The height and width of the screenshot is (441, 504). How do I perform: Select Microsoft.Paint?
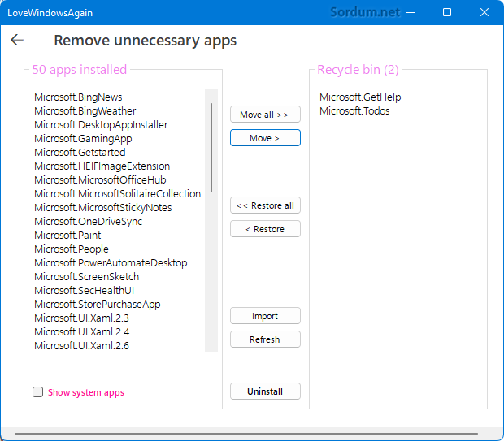(x=67, y=235)
